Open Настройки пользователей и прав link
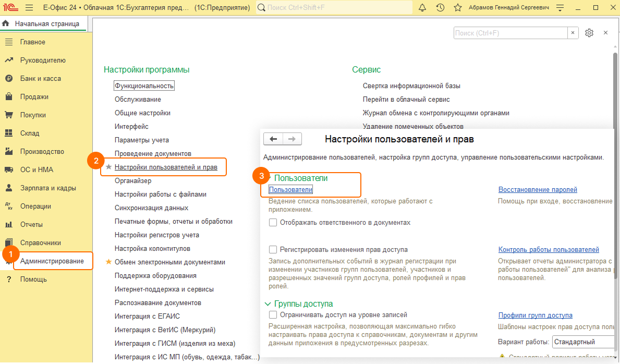620x364 pixels. coord(166,167)
